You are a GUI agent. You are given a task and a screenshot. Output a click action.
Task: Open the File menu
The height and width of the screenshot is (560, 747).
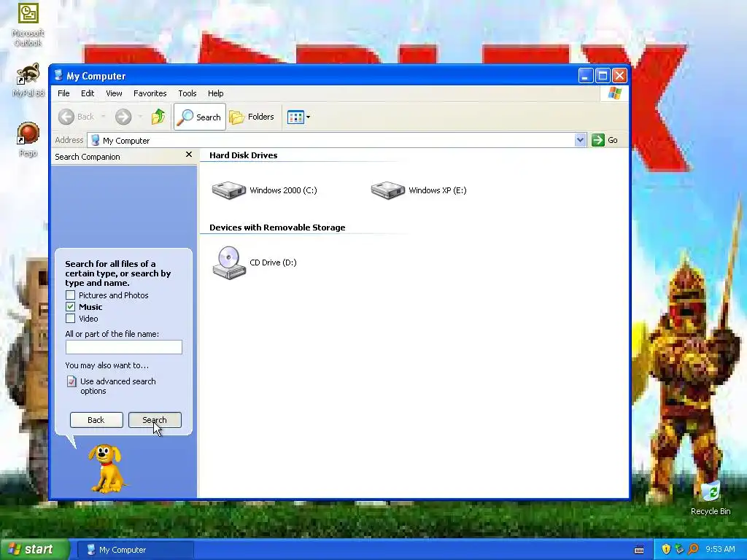64,93
